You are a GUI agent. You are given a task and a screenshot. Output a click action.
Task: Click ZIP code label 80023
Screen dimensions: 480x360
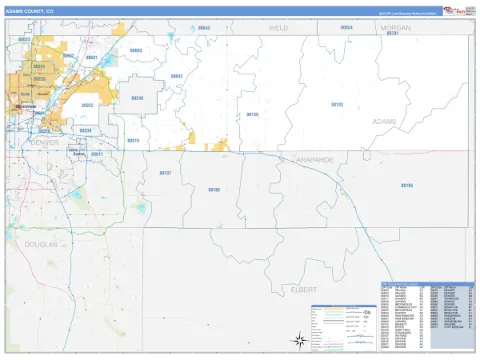(x=24, y=39)
